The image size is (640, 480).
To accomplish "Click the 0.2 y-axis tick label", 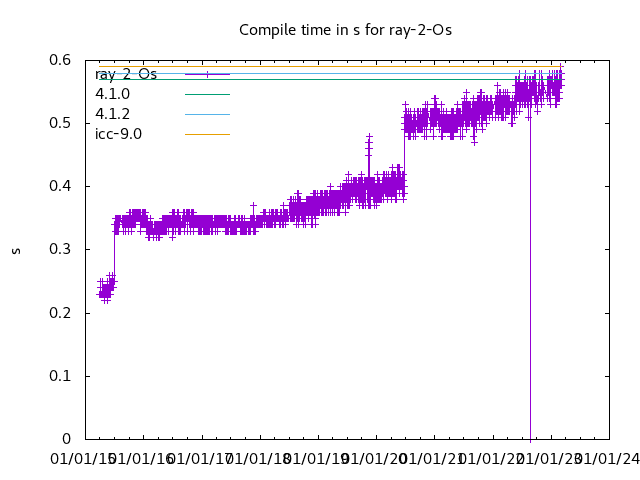I will (x=60, y=313).
